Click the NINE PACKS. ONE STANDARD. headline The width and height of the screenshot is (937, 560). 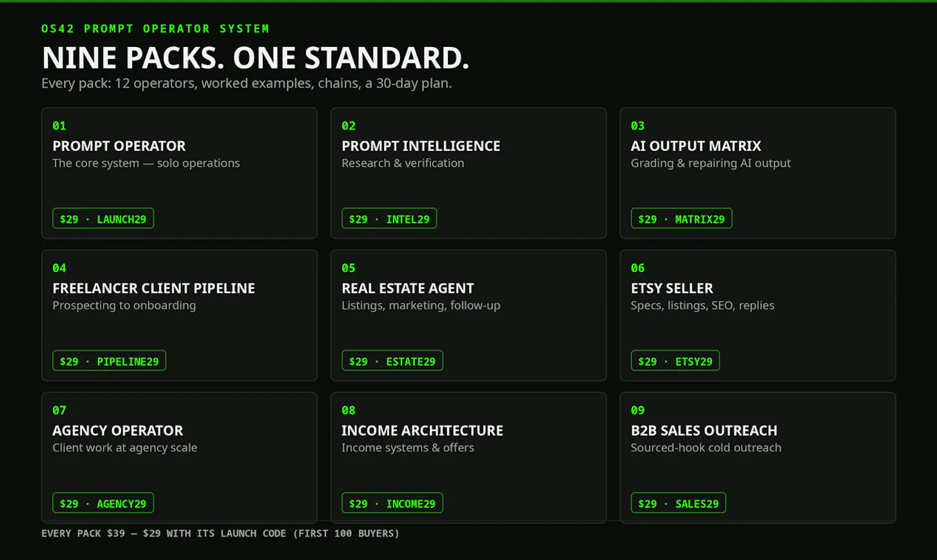pyautogui.click(x=255, y=58)
